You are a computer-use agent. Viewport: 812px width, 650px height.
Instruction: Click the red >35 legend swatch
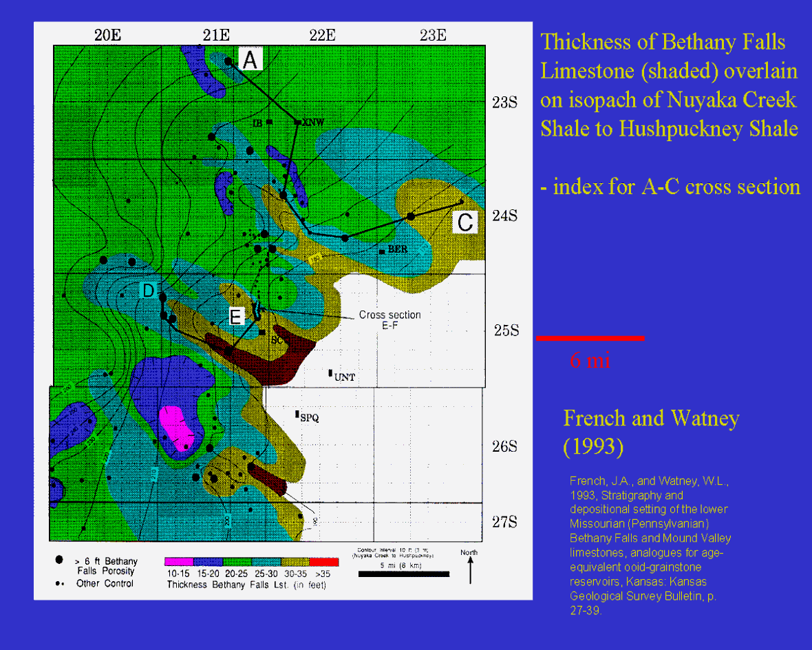click(324, 563)
